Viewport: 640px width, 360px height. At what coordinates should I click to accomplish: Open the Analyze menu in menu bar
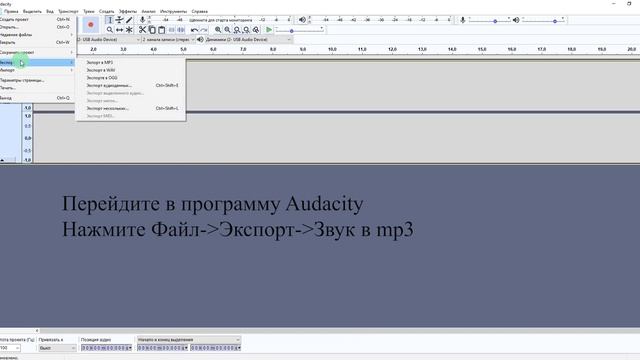[x=149, y=11]
